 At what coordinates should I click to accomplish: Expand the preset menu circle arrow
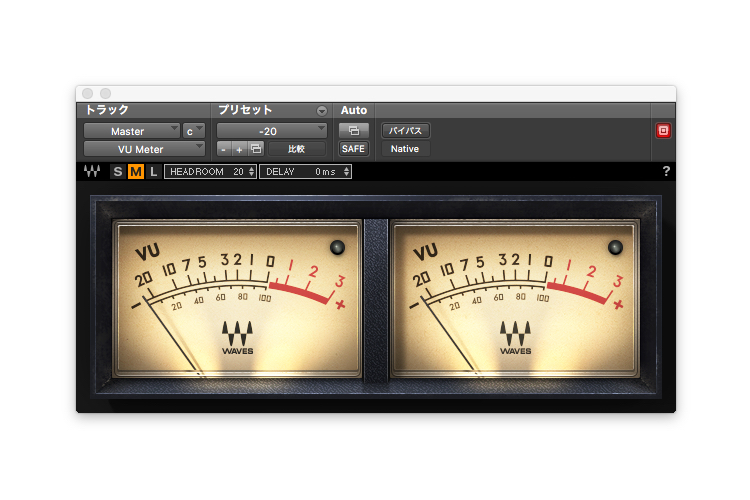pos(322,111)
